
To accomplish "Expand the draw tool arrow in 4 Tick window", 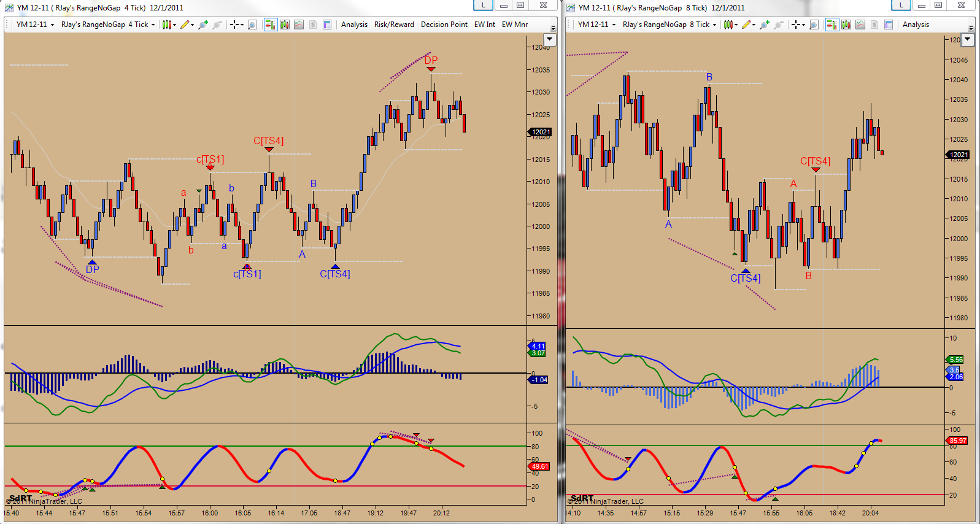I will tap(193, 25).
